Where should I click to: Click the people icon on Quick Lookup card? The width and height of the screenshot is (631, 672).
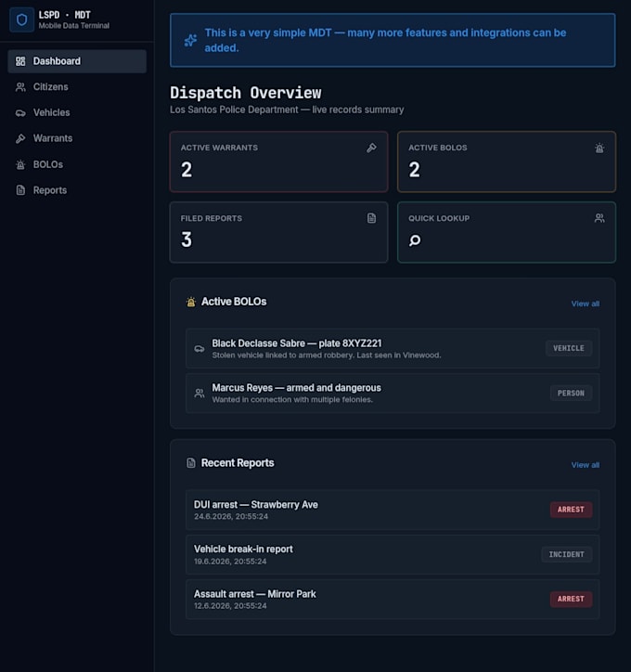pos(599,218)
